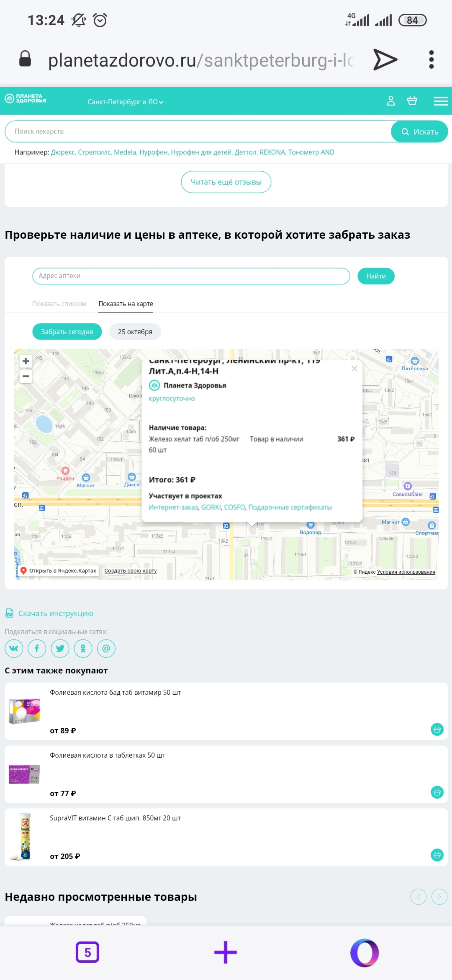Open the Дюрекс example link
Viewport: 452px width, 980px height.
point(63,152)
